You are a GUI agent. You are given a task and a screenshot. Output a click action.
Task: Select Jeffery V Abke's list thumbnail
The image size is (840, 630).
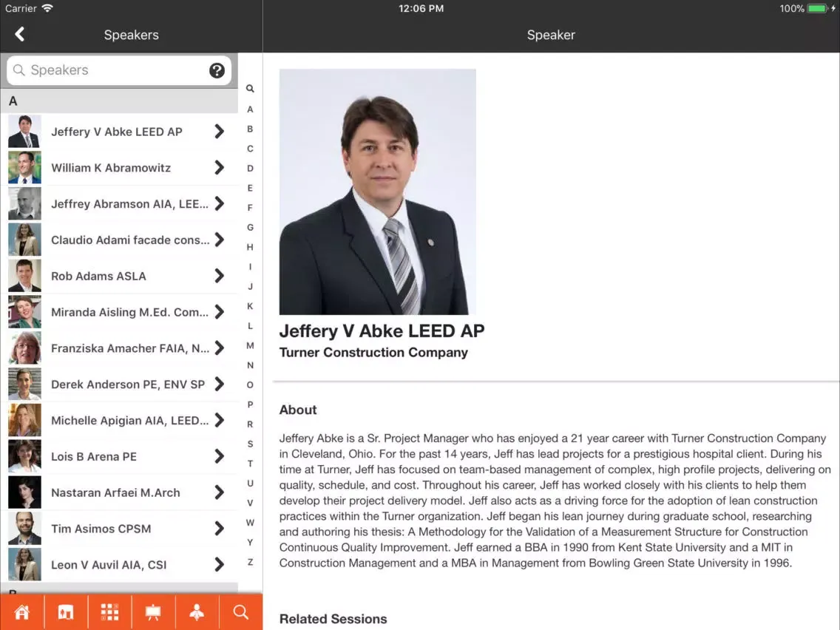(24, 132)
